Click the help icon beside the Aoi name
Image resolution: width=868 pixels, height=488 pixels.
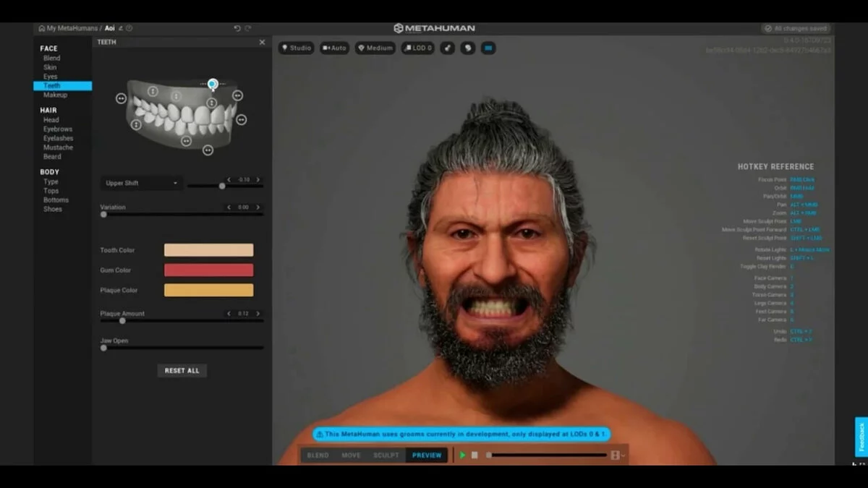(129, 28)
